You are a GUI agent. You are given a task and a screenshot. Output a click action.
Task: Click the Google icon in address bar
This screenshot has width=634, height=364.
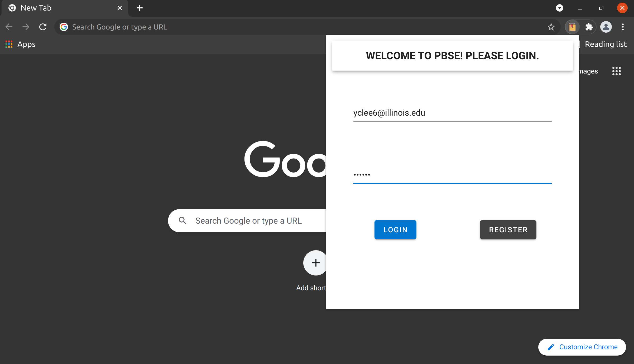(64, 27)
